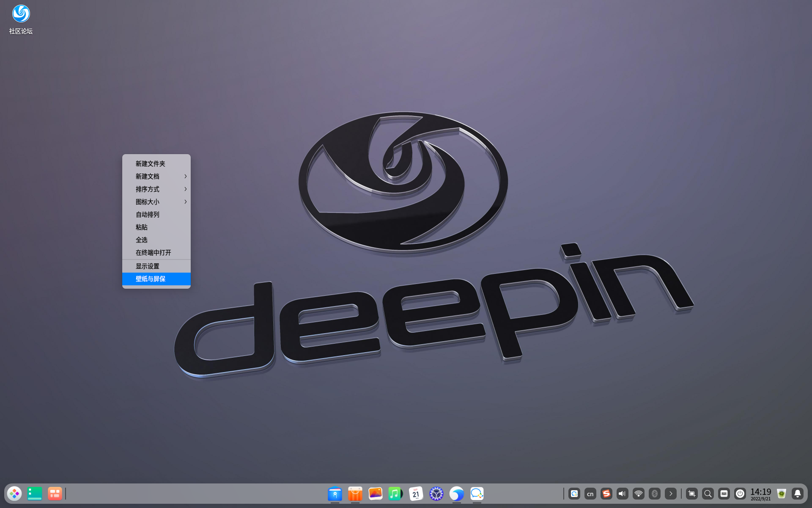Expand the 排序方式 submenu
812x508 pixels.
156,189
